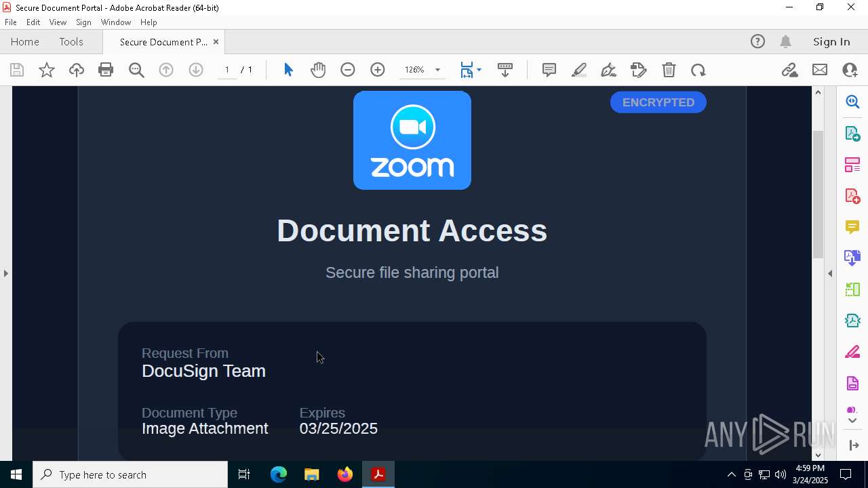The height and width of the screenshot is (488, 868).
Task: Open search tool in right pane
Action: click(x=852, y=102)
